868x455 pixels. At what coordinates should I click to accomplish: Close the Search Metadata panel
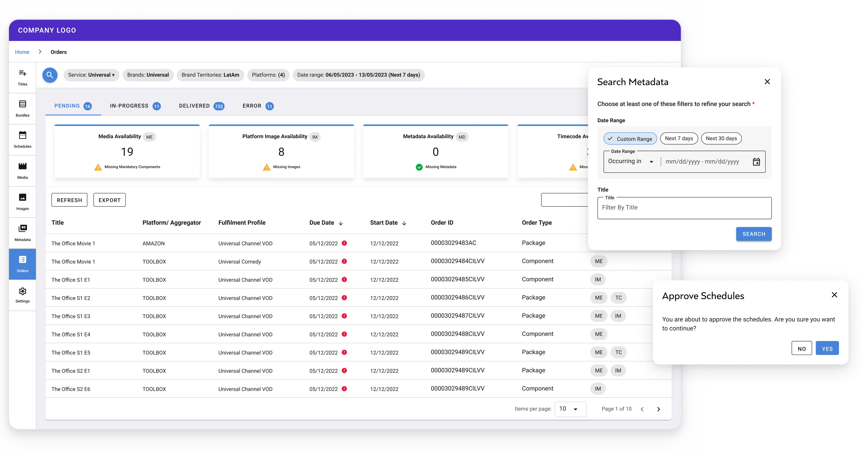pyautogui.click(x=767, y=81)
